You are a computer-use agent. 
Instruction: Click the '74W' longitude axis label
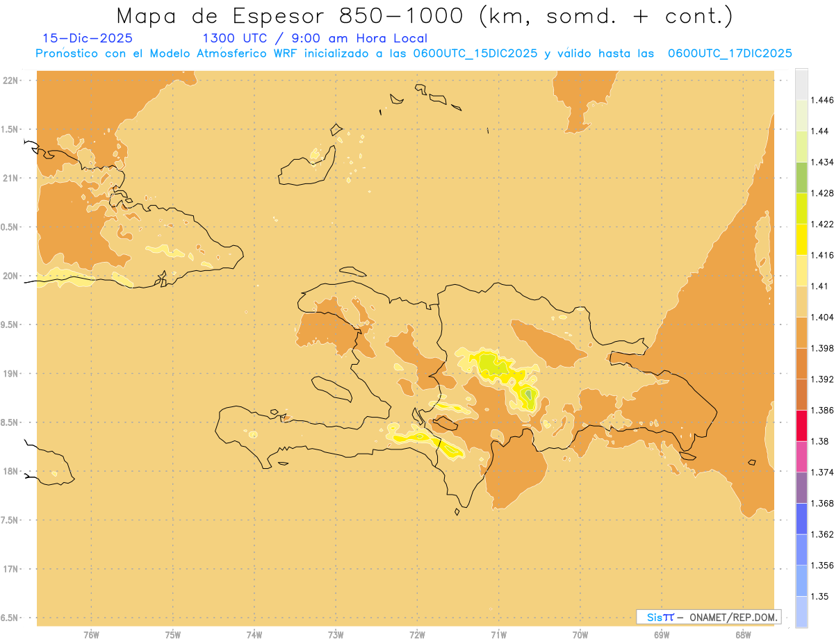click(x=254, y=635)
